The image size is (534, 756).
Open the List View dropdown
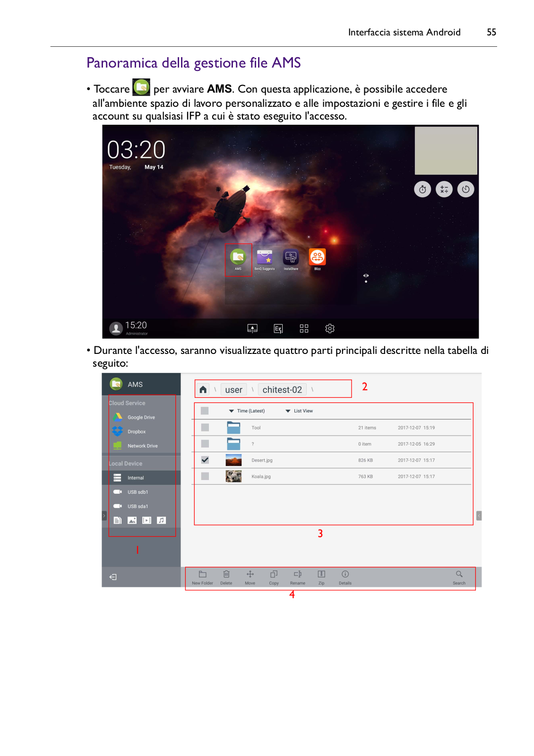pos(299,411)
